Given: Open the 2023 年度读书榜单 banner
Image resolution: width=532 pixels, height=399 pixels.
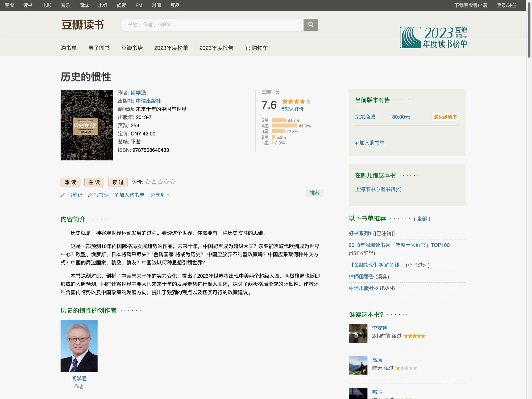Looking at the screenshot, I should coord(433,37).
